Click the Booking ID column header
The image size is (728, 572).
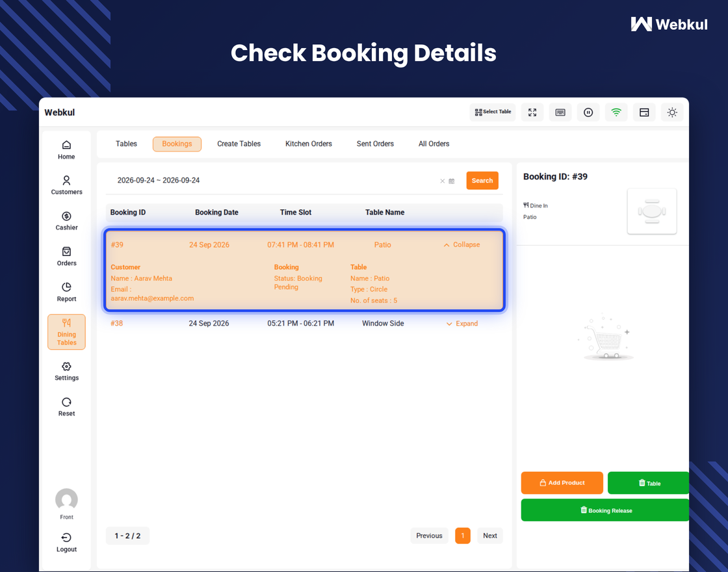[x=127, y=212]
